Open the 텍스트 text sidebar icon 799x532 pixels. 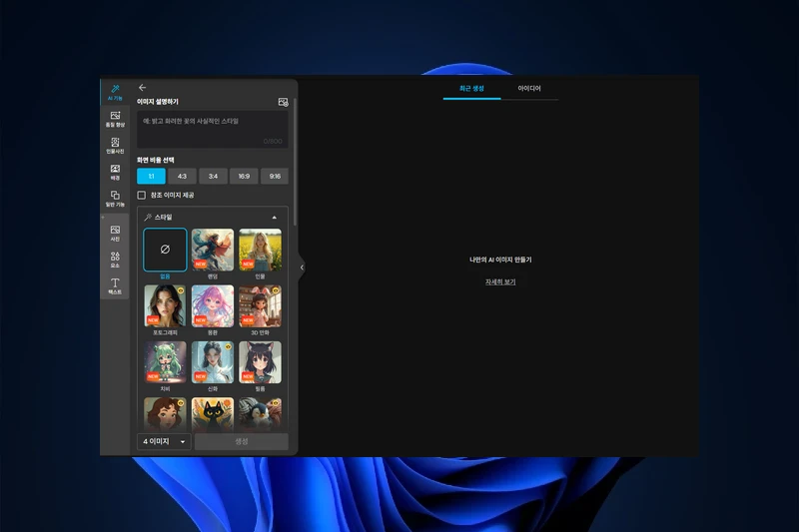point(115,286)
